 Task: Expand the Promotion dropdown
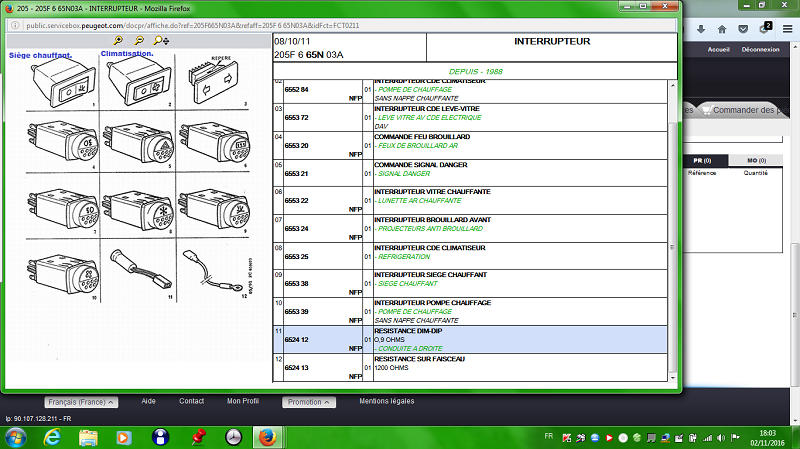(x=309, y=402)
